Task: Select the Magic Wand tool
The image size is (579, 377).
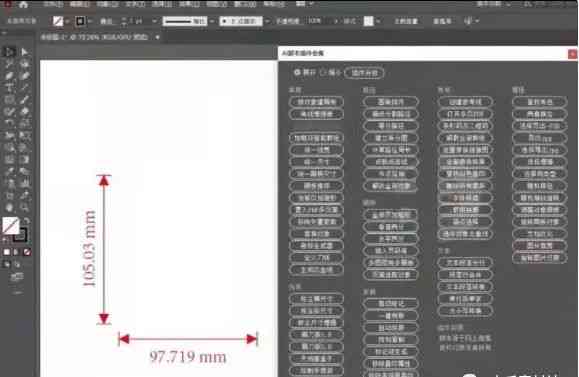Action: pyautogui.click(x=9, y=64)
